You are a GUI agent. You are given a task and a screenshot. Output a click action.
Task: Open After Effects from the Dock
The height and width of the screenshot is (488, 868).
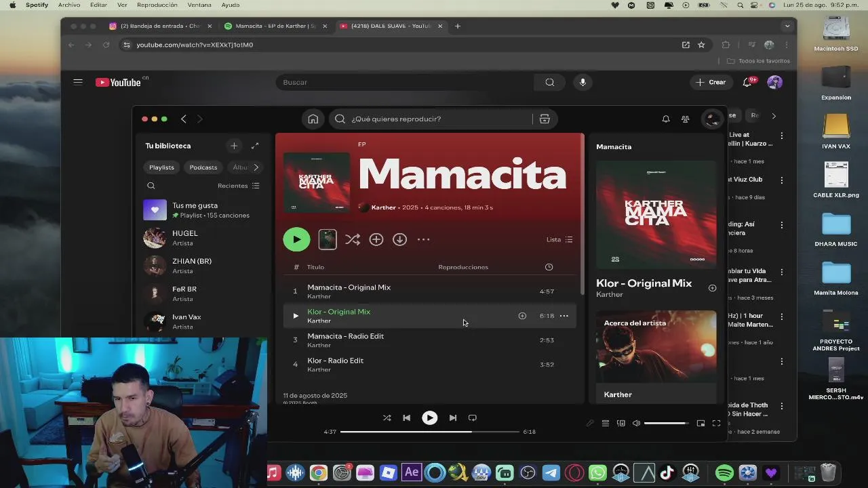tap(412, 472)
